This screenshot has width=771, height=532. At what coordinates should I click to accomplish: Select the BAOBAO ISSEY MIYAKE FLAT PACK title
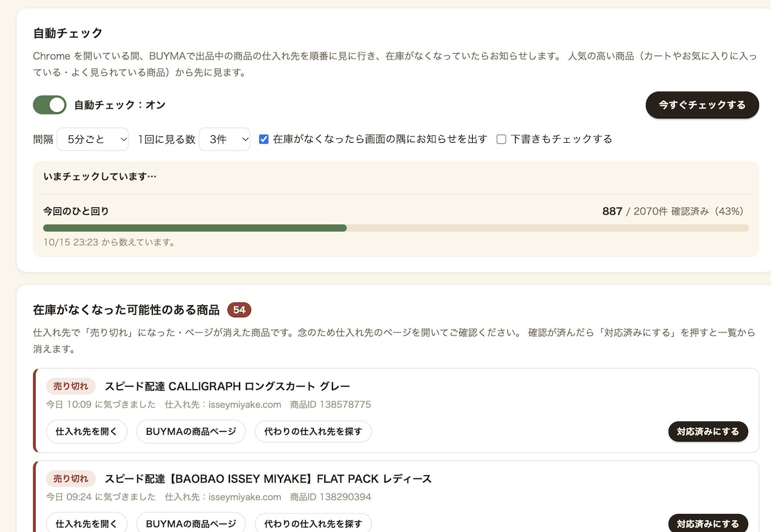point(268,478)
